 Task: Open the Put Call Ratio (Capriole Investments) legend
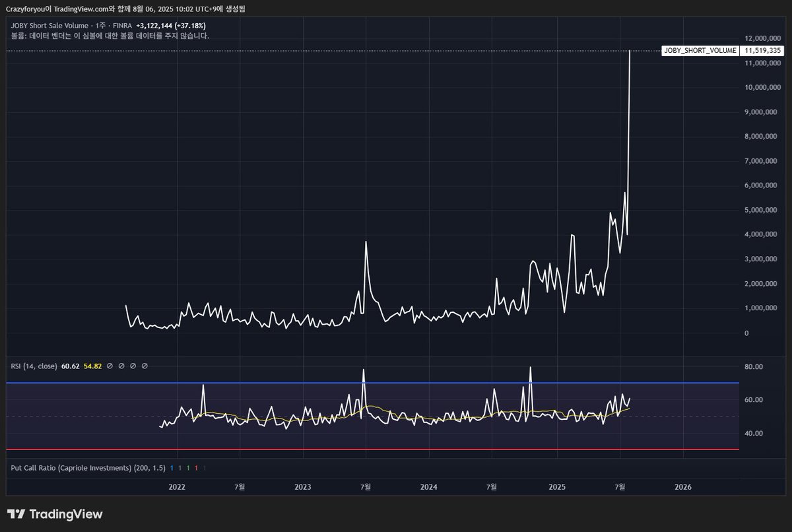[88, 468]
